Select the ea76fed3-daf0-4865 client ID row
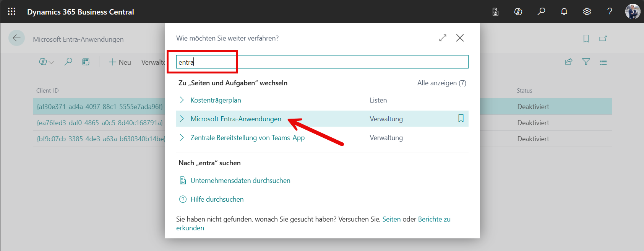 click(x=100, y=123)
